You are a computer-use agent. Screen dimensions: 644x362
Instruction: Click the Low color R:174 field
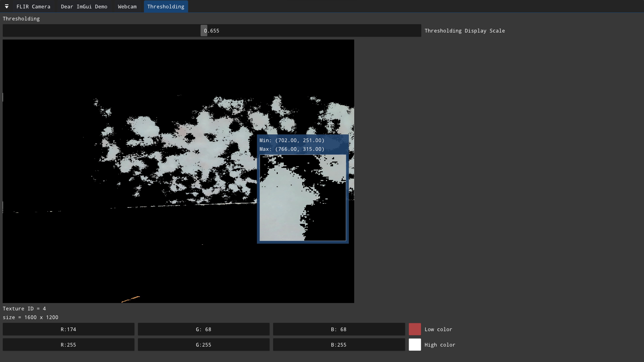68,329
